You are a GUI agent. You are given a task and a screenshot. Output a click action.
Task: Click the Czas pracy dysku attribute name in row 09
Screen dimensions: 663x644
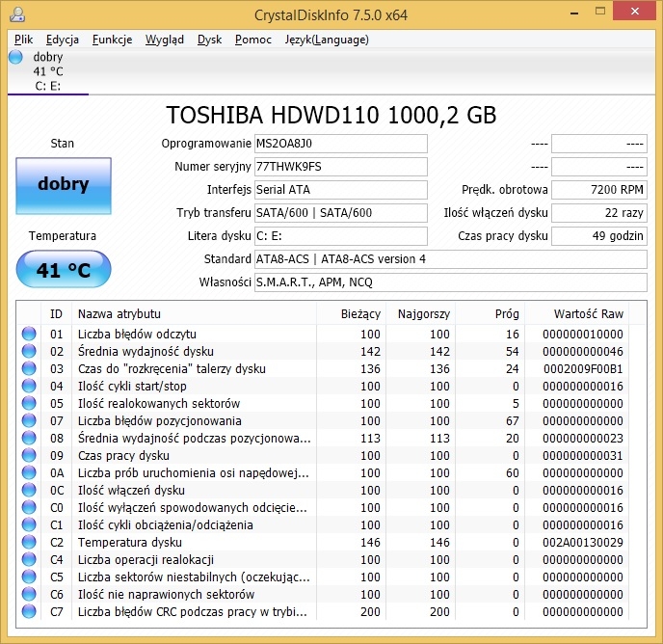coord(123,455)
